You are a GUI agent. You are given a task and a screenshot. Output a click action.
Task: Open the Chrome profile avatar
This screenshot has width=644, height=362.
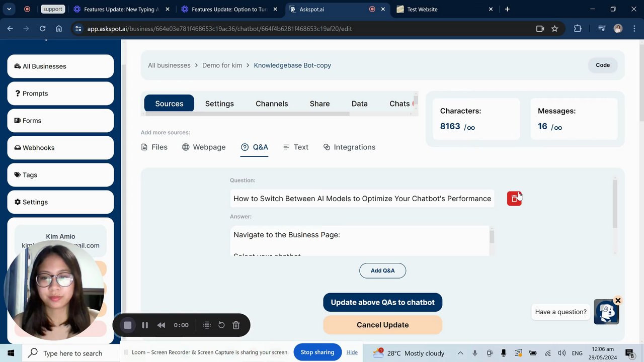[618, 29]
